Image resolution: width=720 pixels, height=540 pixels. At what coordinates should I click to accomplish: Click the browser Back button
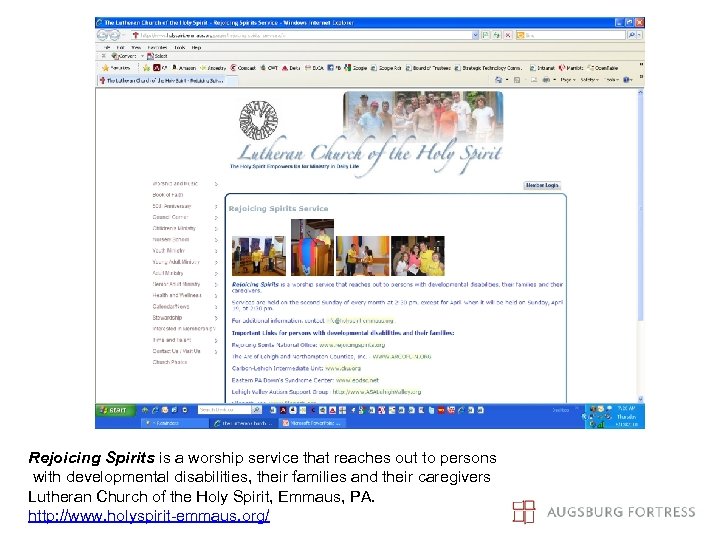coord(102,35)
